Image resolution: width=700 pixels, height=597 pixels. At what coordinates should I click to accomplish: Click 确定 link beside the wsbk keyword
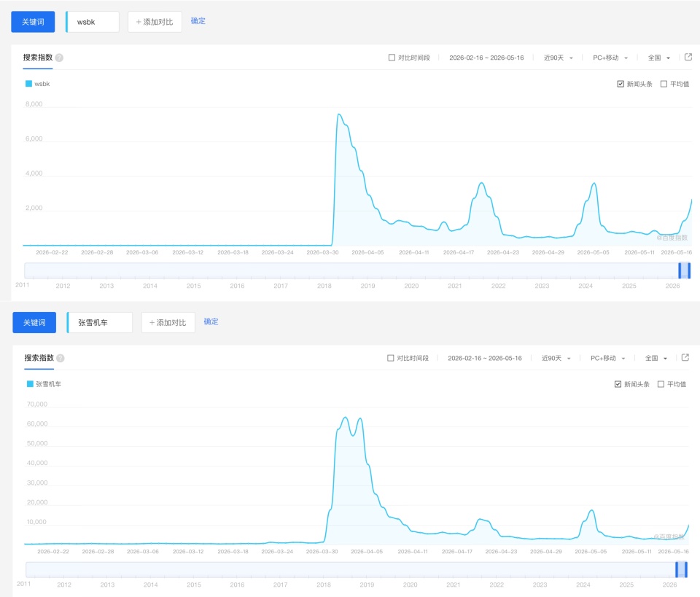[198, 21]
